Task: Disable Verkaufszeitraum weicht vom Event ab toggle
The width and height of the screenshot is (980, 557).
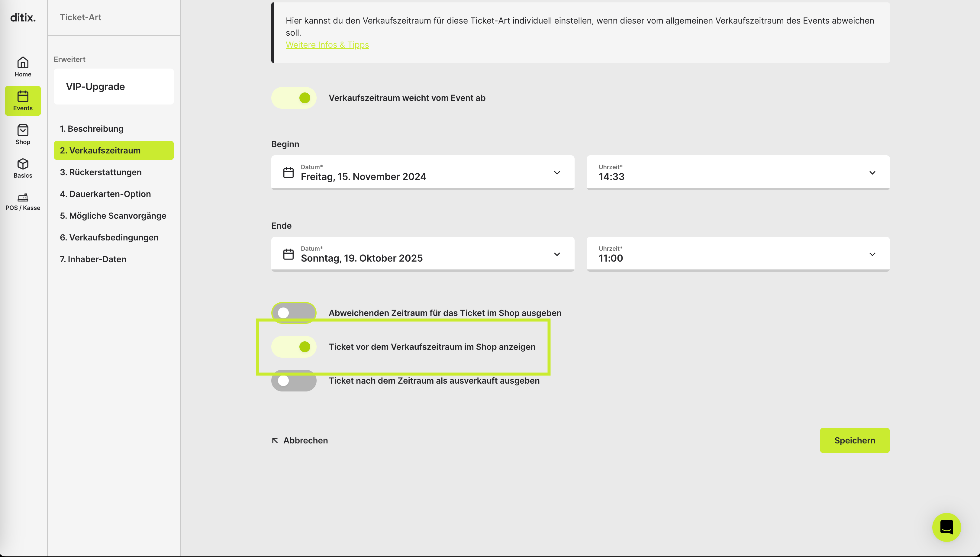Action: [294, 98]
